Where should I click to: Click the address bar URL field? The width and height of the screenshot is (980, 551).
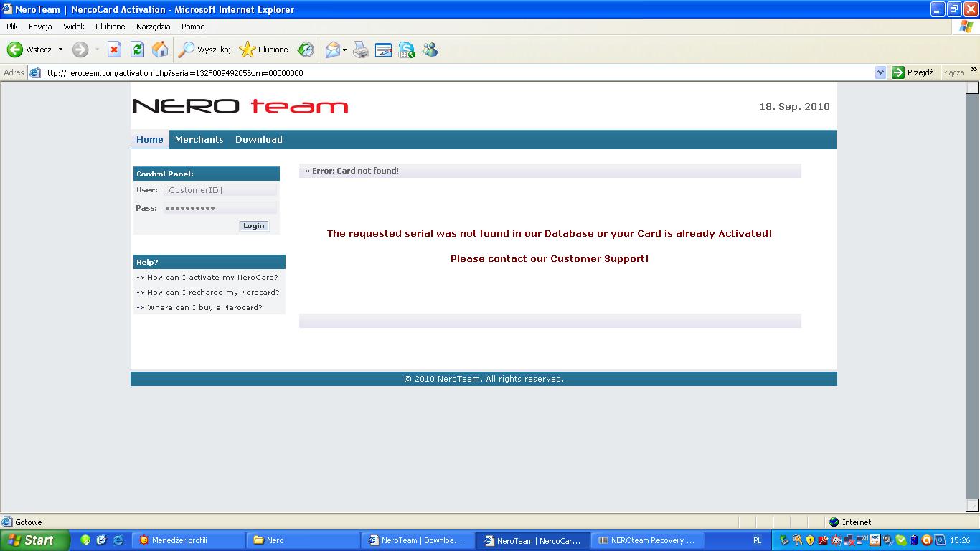click(458, 72)
